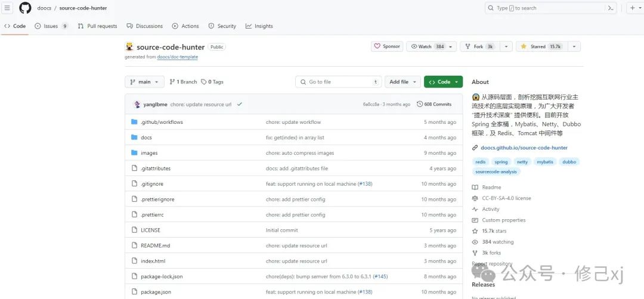The image size is (644, 299).
Task: Open the Issues tab
Action: 51,26
